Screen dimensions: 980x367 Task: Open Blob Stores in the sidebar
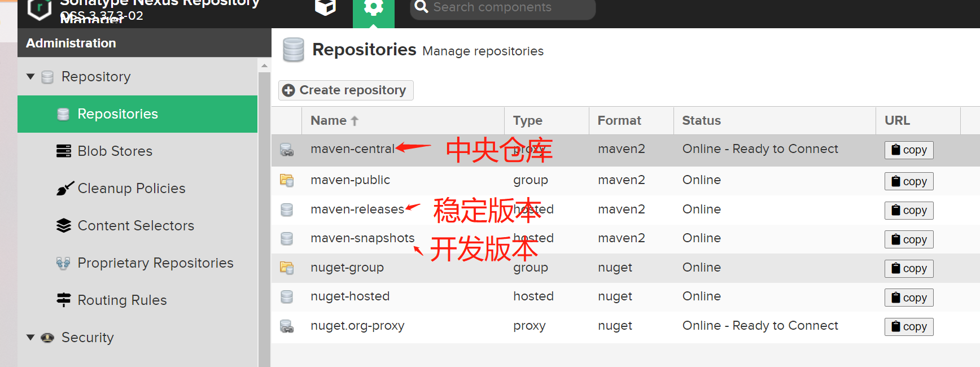coord(138,151)
